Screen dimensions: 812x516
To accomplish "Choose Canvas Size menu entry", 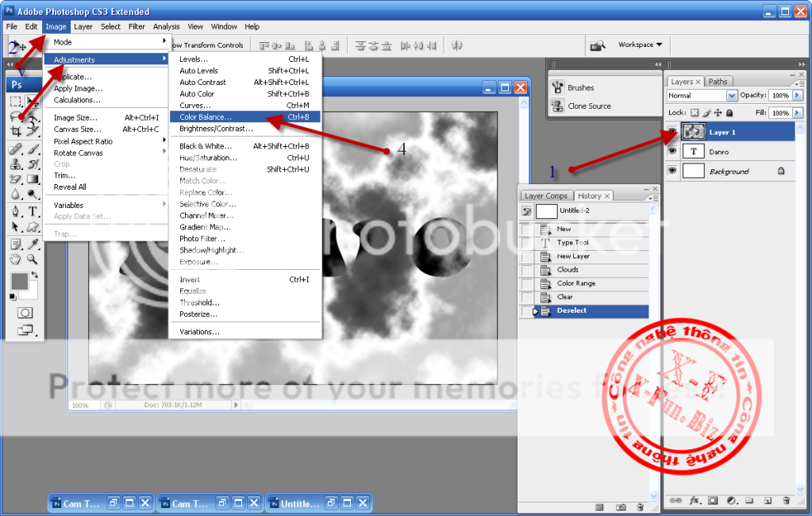I will 106,129.
